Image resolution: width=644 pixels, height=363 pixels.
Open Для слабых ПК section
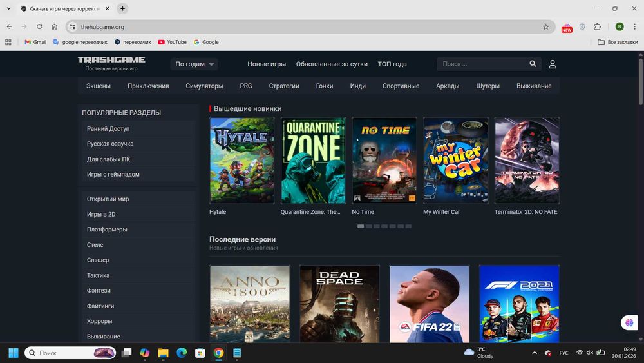[138, 159]
